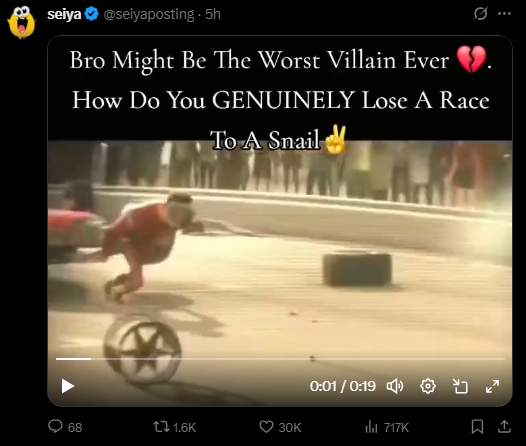Mute the video volume speaker icon
Screen dimensions: 526x446
coord(395,386)
